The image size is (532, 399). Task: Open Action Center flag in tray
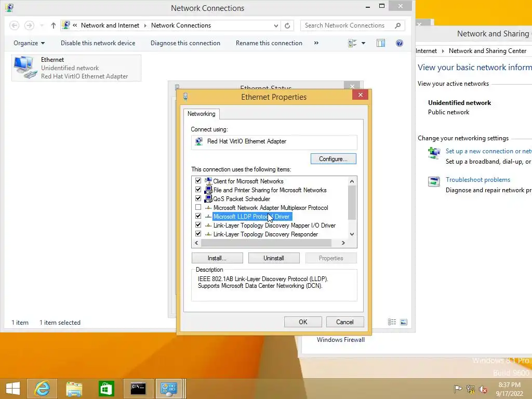pos(458,389)
